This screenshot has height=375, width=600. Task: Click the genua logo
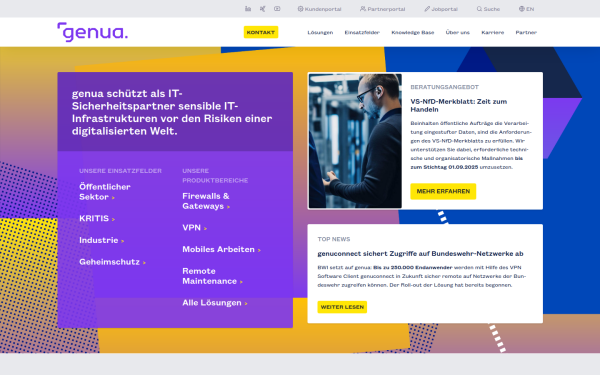(x=93, y=32)
